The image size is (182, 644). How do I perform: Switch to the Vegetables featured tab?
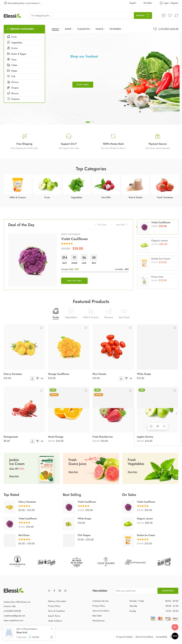point(71,313)
